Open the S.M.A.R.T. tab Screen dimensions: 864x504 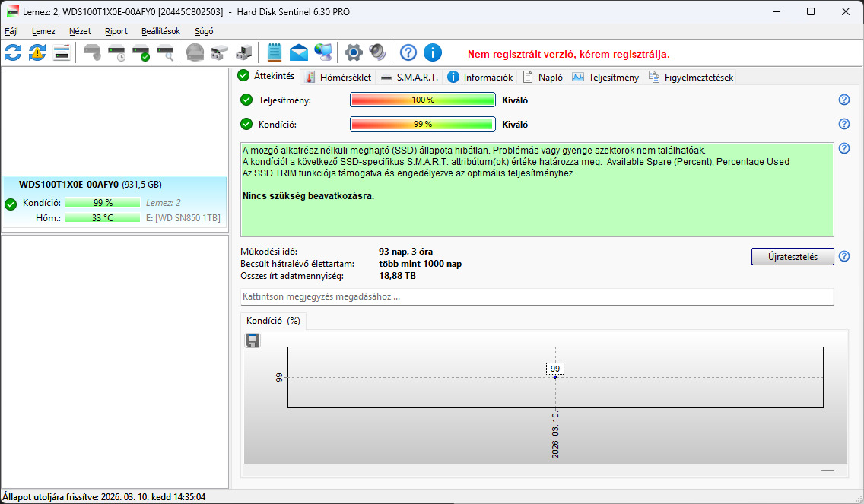tap(409, 77)
